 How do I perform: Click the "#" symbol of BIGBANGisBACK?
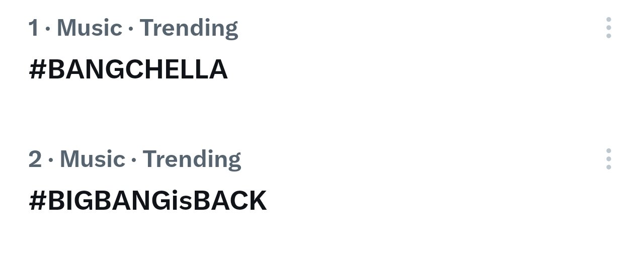coord(38,201)
